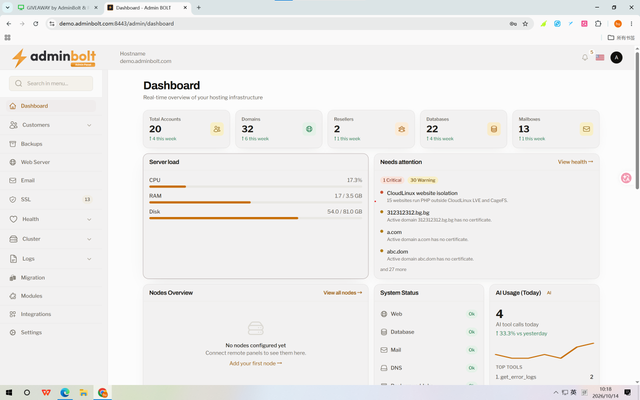This screenshot has height=400, width=640.
Task: Click the page vertical scrollbar
Action: [637, 120]
